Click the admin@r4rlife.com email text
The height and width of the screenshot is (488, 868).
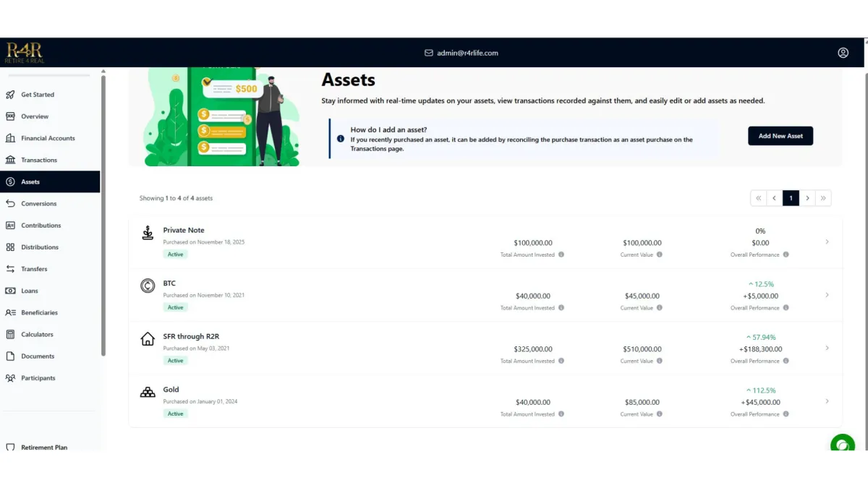[x=467, y=53]
